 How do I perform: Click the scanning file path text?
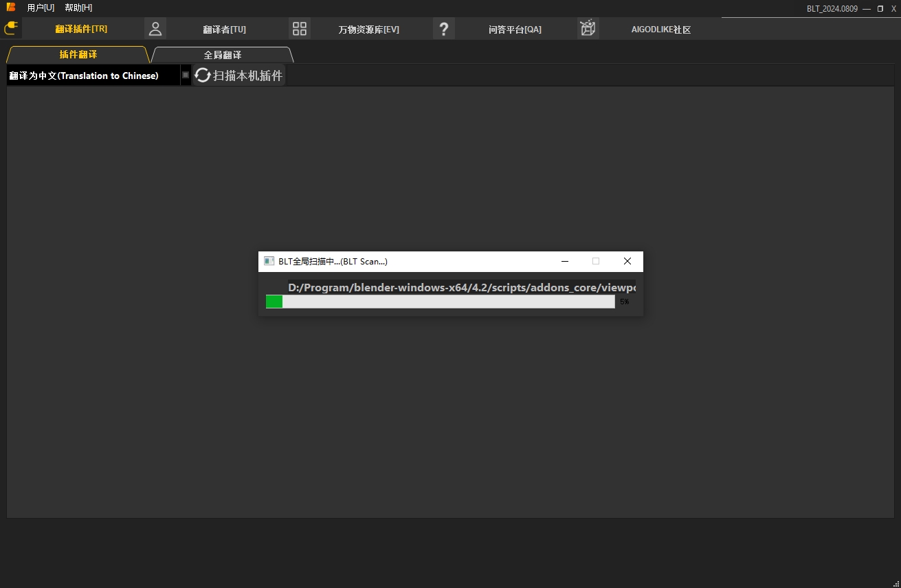[462, 287]
